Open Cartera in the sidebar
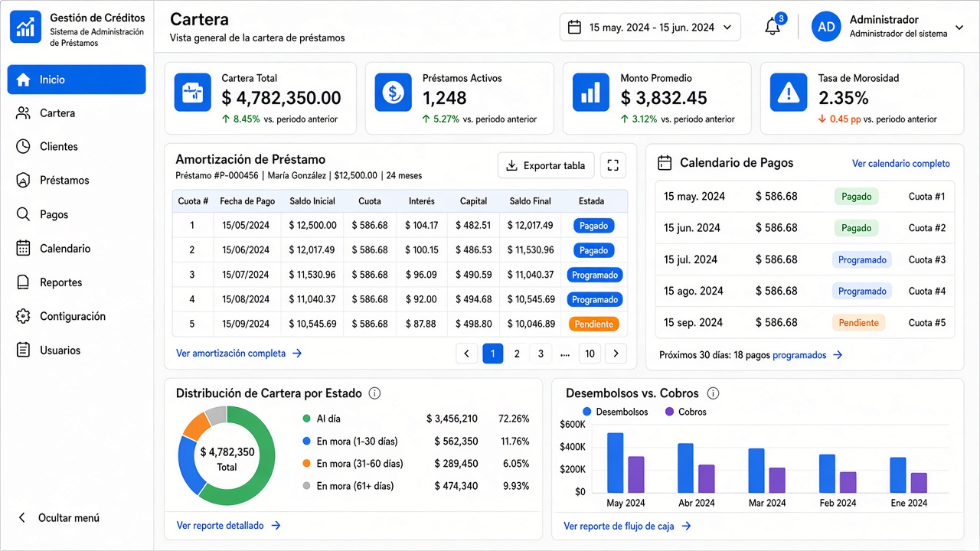 click(77, 113)
